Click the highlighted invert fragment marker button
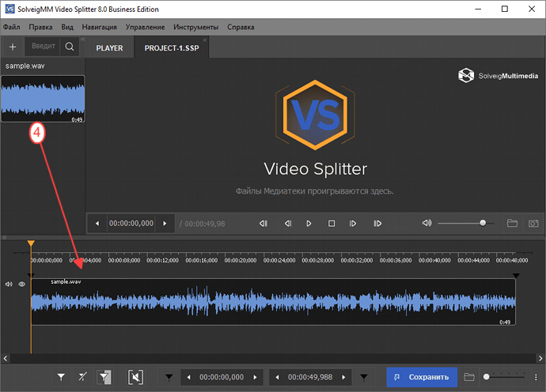Screen dimensions: 546x392 [104, 377]
